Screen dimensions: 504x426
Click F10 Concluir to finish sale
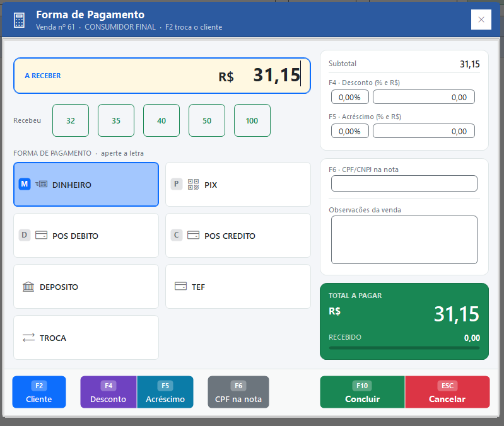(362, 392)
